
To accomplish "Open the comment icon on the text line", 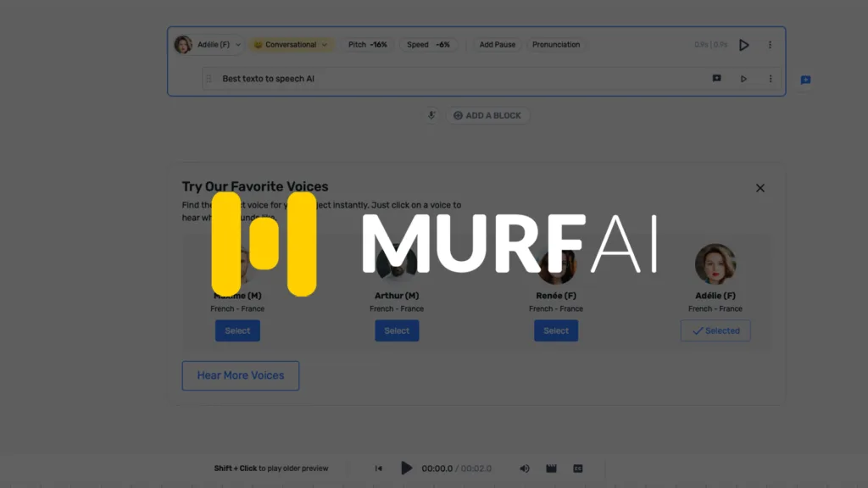I will [x=717, y=79].
